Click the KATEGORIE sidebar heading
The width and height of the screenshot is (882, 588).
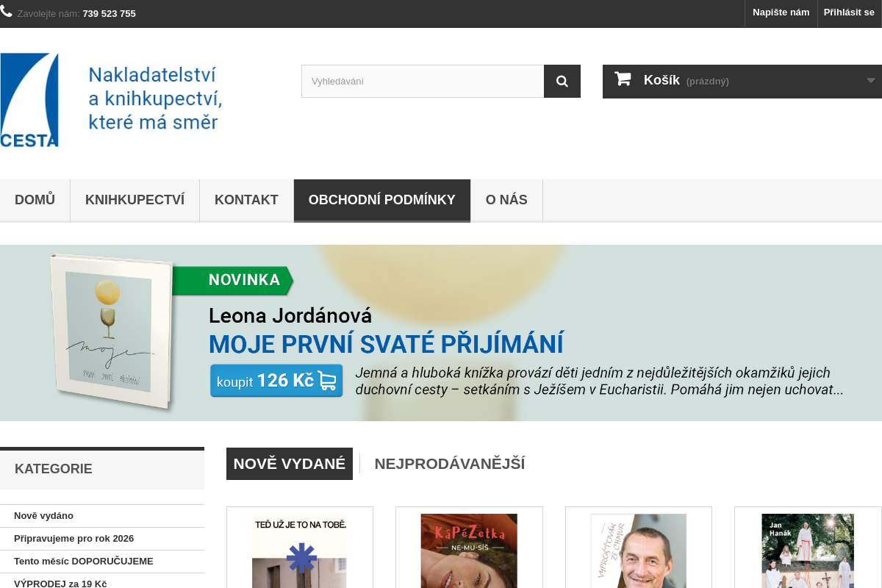point(54,469)
